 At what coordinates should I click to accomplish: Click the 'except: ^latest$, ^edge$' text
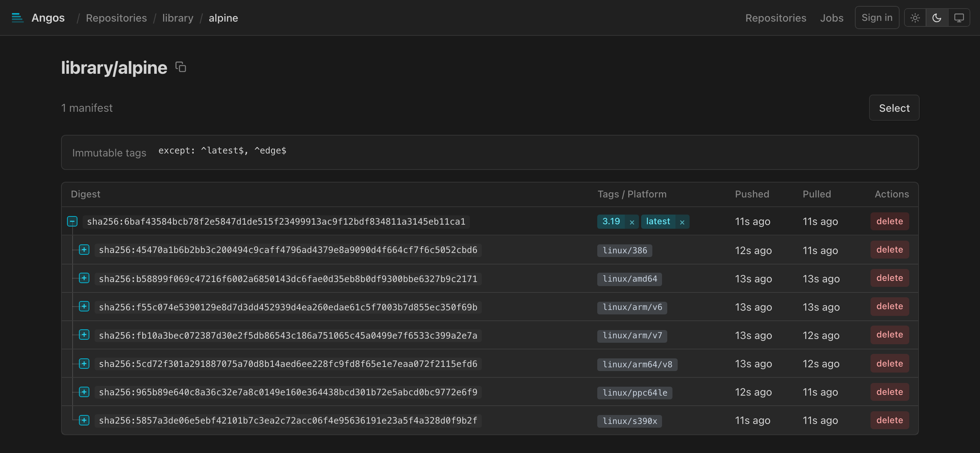(x=222, y=151)
